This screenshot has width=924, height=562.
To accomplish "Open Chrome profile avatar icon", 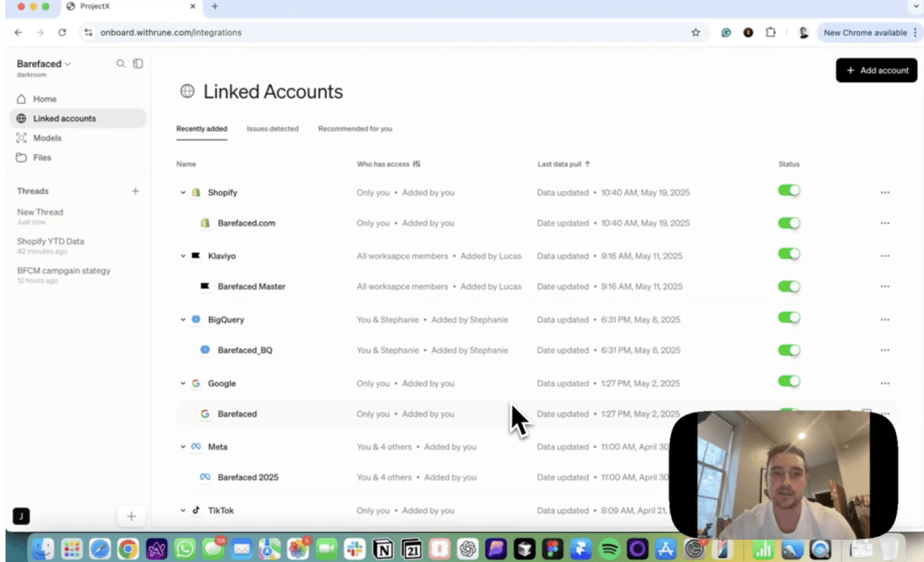I will pos(803,33).
